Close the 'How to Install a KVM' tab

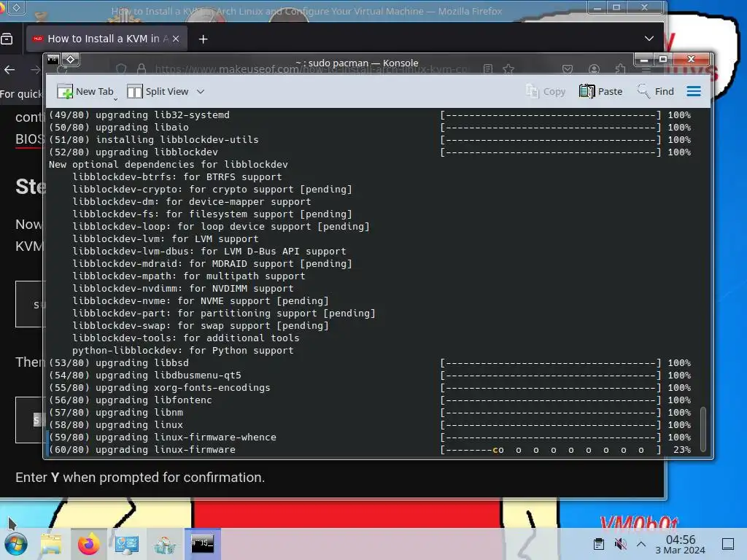(176, 39)
